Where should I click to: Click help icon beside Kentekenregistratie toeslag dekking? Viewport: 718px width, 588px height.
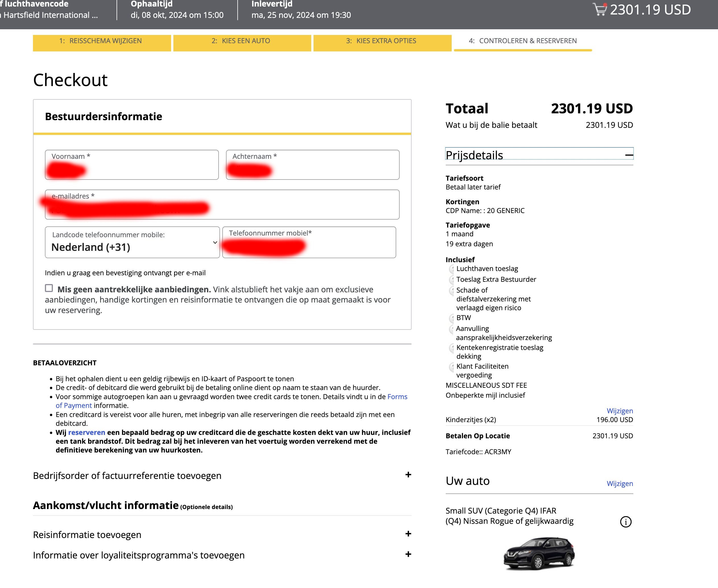click(x=451, y=348)
